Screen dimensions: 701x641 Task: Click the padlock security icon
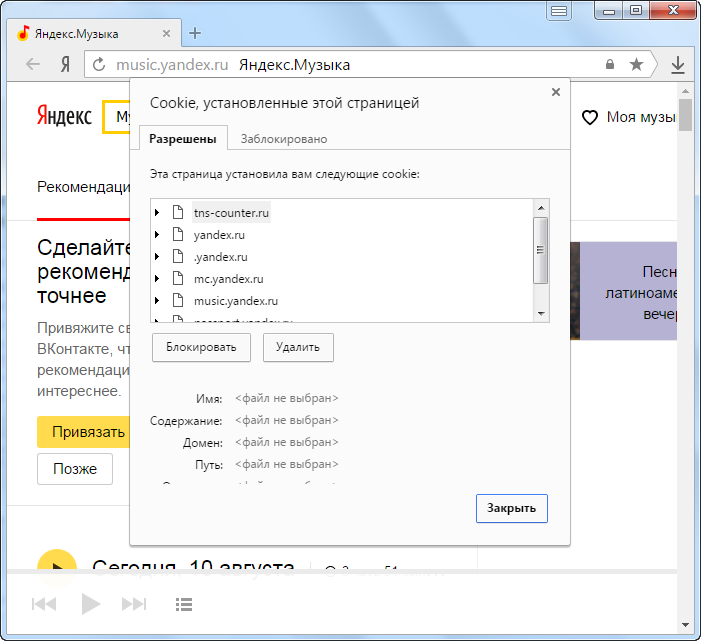[x=610, y=64]
